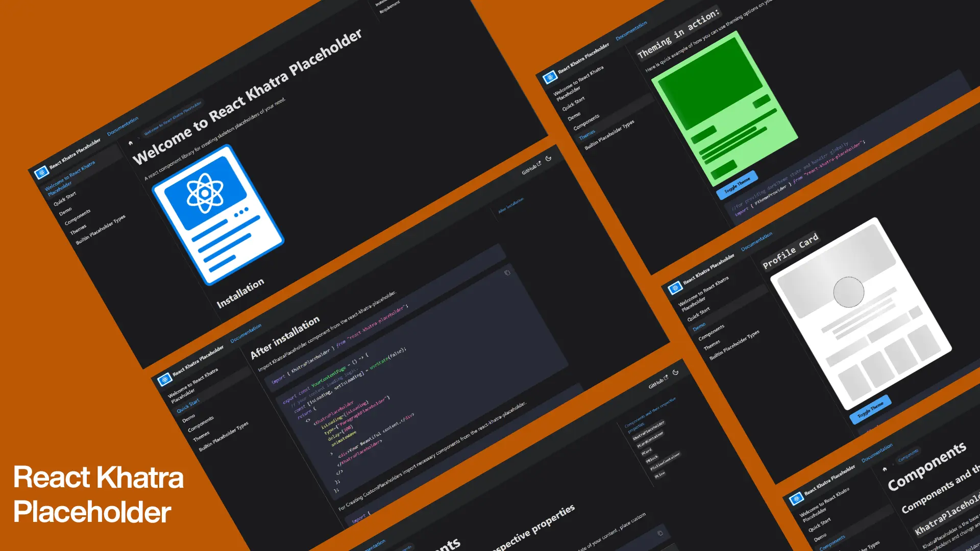Click the React logo icon in the After installation panel
Screen dimensions: 980x551
coord(164,380)
